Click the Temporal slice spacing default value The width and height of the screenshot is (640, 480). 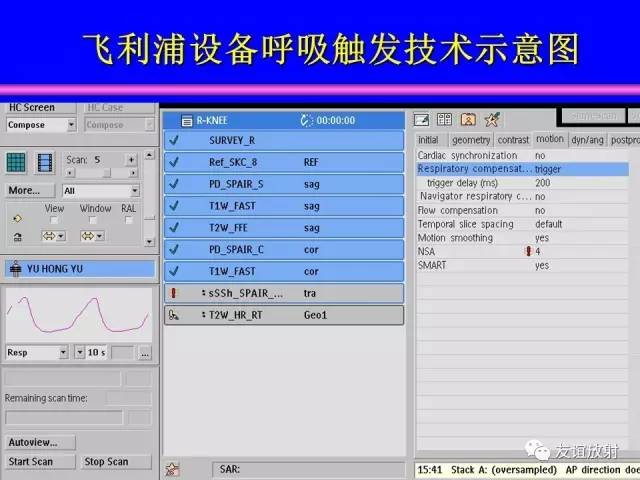point(549,224)
